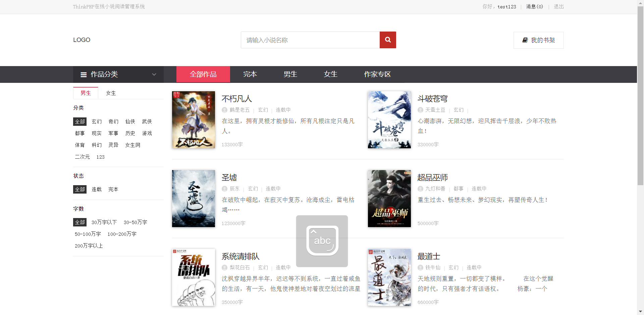Screen dimensions: 644x315
Task: Select 全部 under 字数 filter
Action: click(80, 222)
